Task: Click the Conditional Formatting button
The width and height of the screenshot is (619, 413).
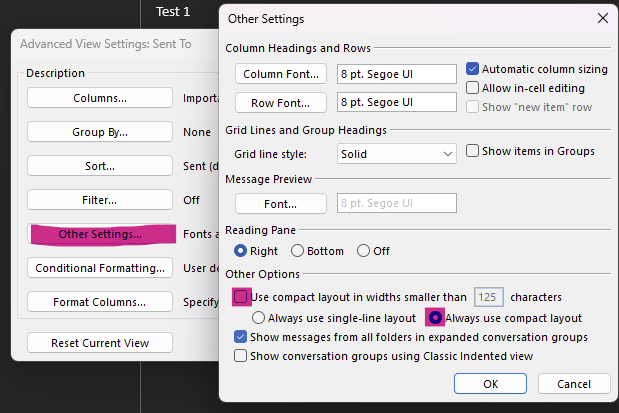Action: tap(100, 268)
